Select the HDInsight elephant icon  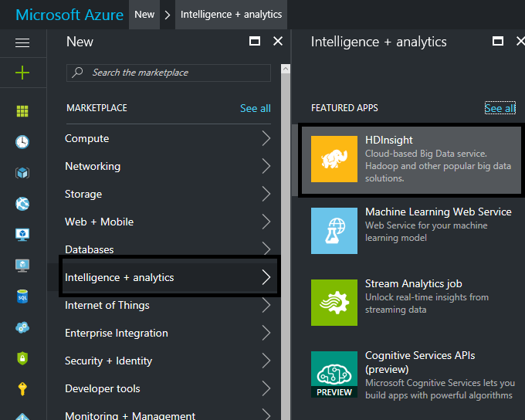click(x=334, y=158)
